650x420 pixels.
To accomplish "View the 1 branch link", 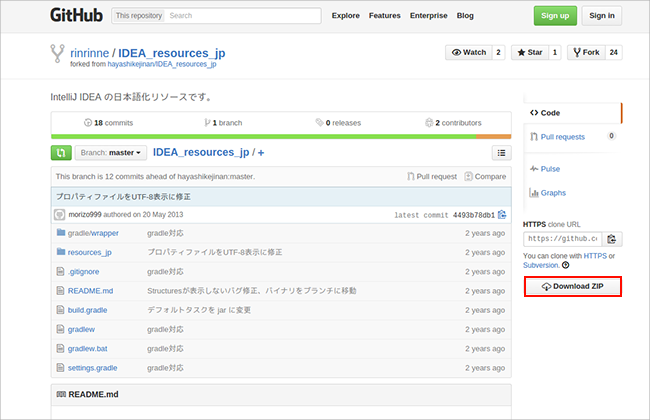I will click(x=223, y=123).
